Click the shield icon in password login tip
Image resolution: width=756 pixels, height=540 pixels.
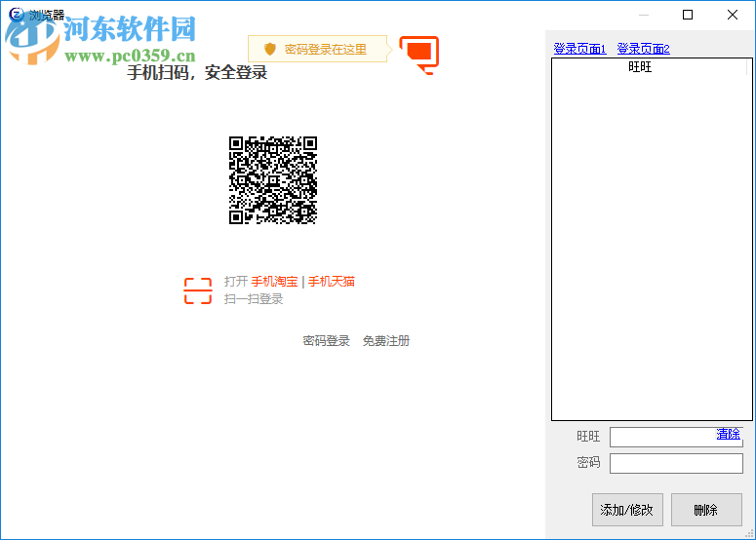pyautogui.click(x=270, y=49)
